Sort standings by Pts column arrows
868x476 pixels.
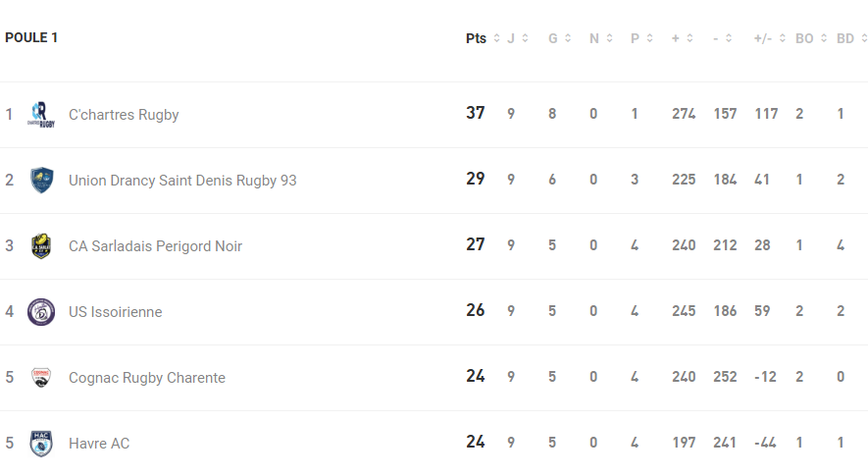point(496,38)
